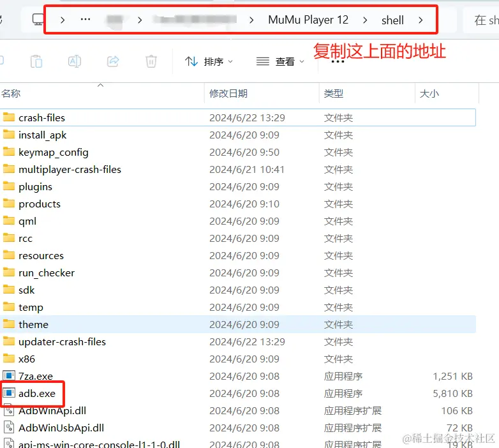Click the 106 KB size of AdbWinApi.dll
The width and height of the screenshot is (499, 448).
click(457, 411)
